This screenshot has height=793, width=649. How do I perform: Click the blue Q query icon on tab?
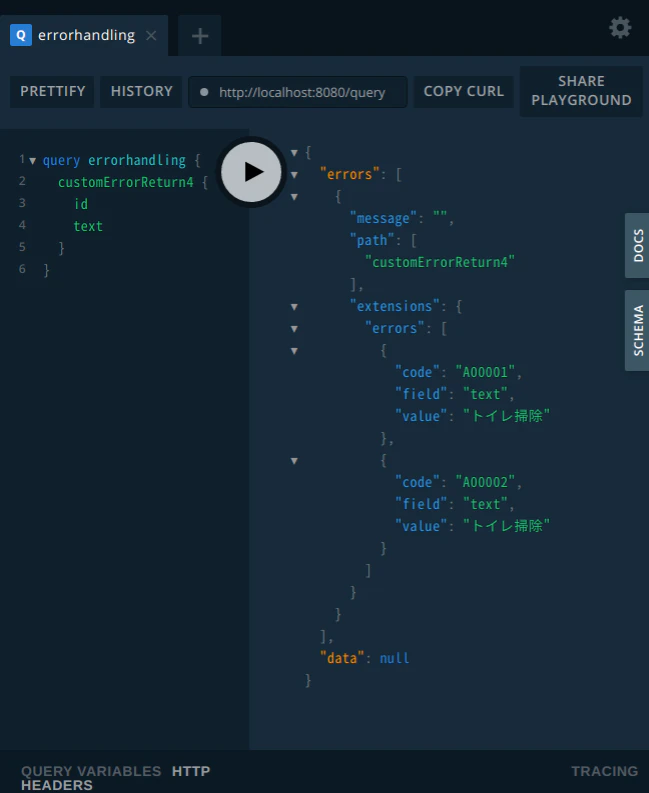pos(21,35)
